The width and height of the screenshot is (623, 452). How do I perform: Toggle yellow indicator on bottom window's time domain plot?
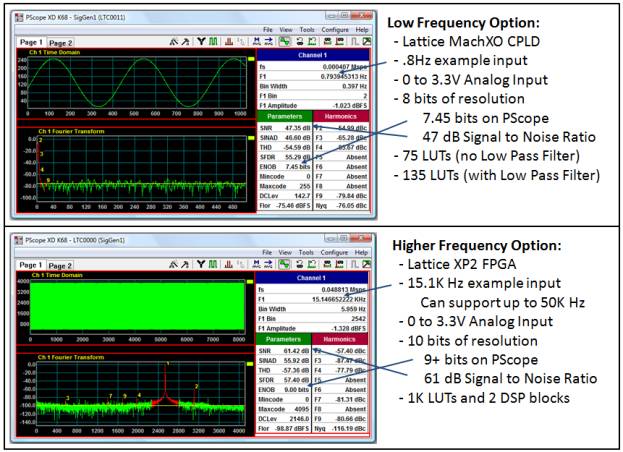[252, 281]
